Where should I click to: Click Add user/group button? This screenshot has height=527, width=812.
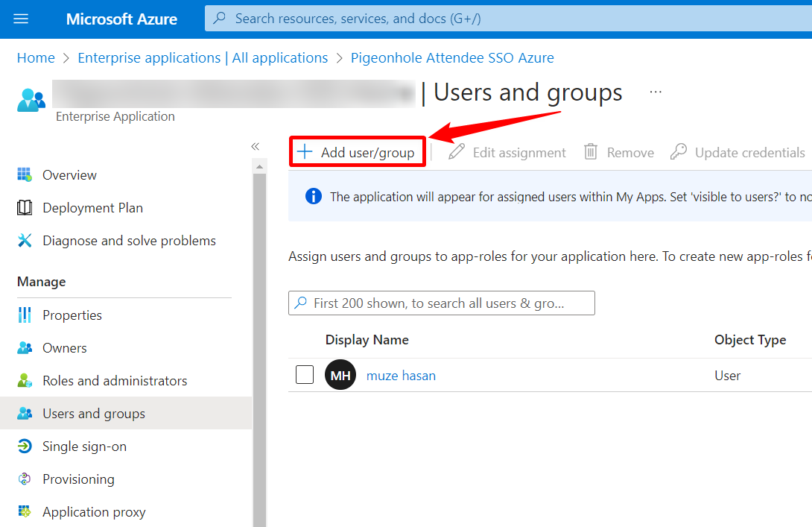[358, 152]
